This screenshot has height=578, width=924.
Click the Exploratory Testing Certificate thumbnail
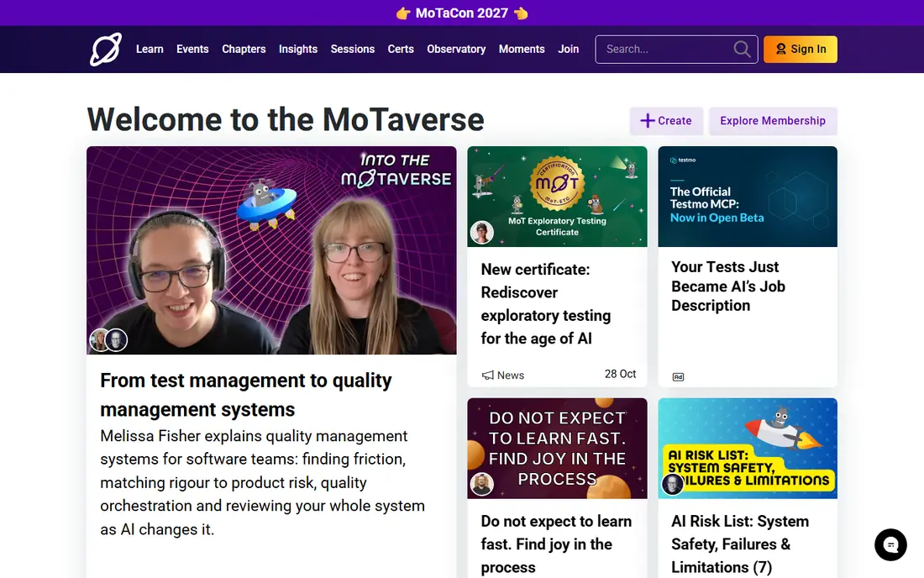[557, 197]
